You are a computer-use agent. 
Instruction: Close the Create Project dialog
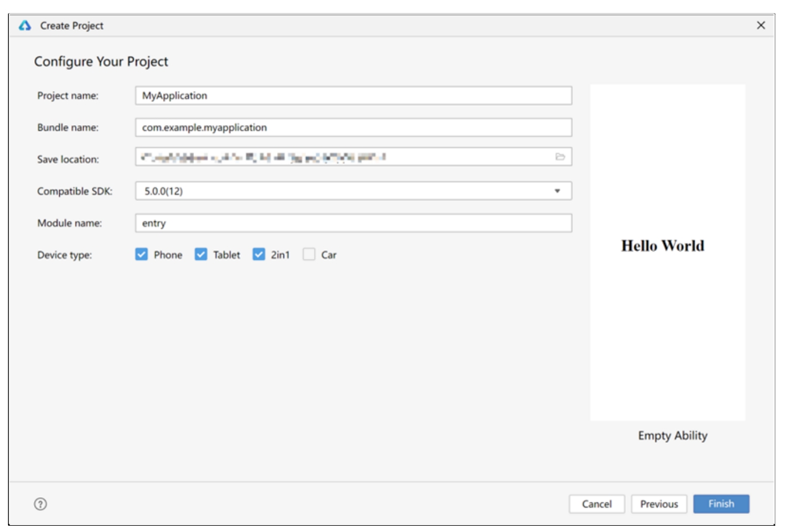point(761,26)
